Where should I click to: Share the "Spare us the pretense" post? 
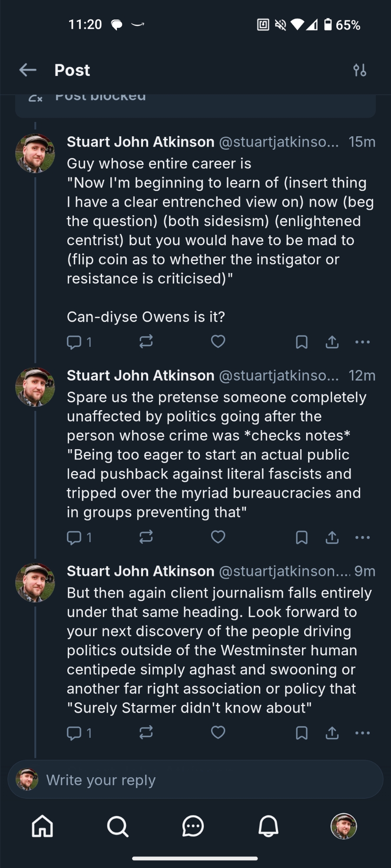pyautogui.click(x=332, y=538)
